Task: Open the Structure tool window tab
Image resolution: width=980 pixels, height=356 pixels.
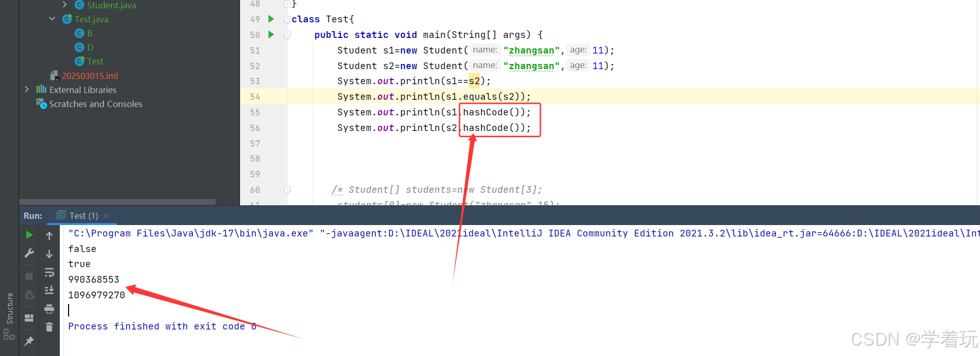Action: 9,308
